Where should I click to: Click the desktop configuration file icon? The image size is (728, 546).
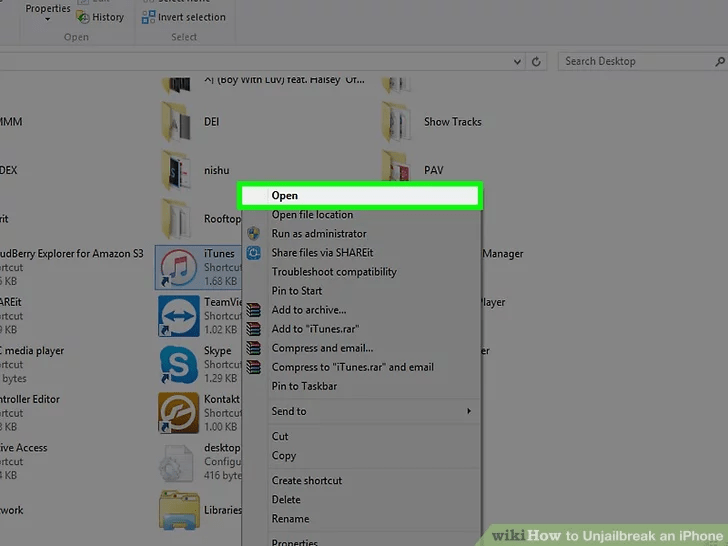pyautogui.click(x=179, y=461)
